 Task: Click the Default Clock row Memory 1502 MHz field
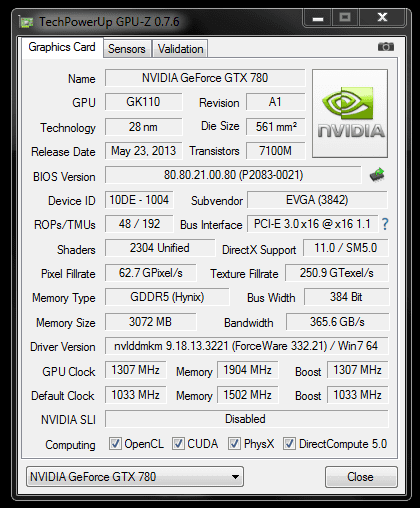pos(247,395)
